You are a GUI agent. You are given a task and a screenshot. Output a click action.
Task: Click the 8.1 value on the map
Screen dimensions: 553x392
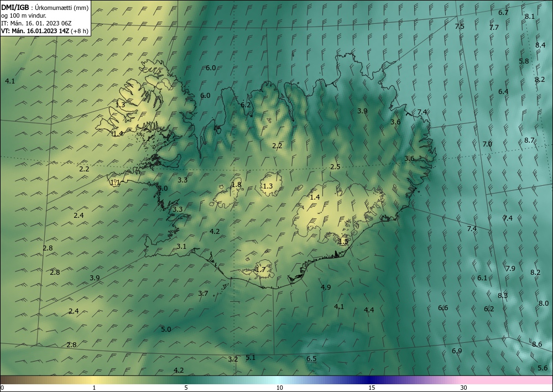point(530,16)
